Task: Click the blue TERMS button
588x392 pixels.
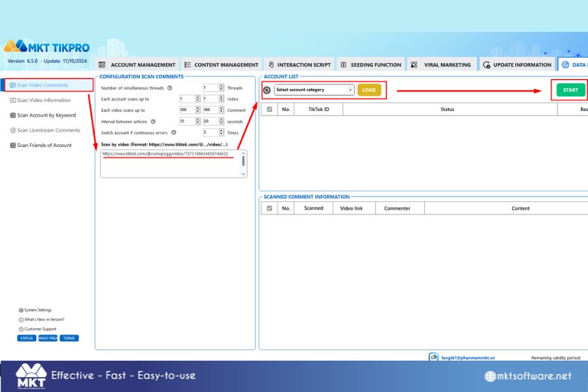Action: [x=69, y=338]
